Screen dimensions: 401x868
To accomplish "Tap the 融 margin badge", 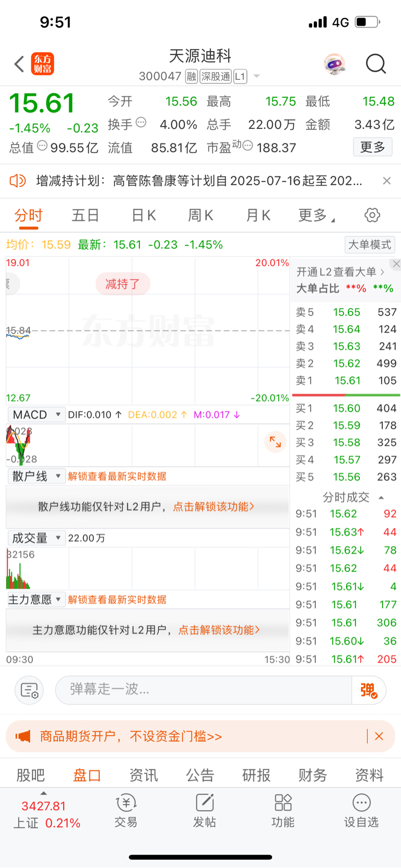I will pyautogui.click(x=192, y=77).
